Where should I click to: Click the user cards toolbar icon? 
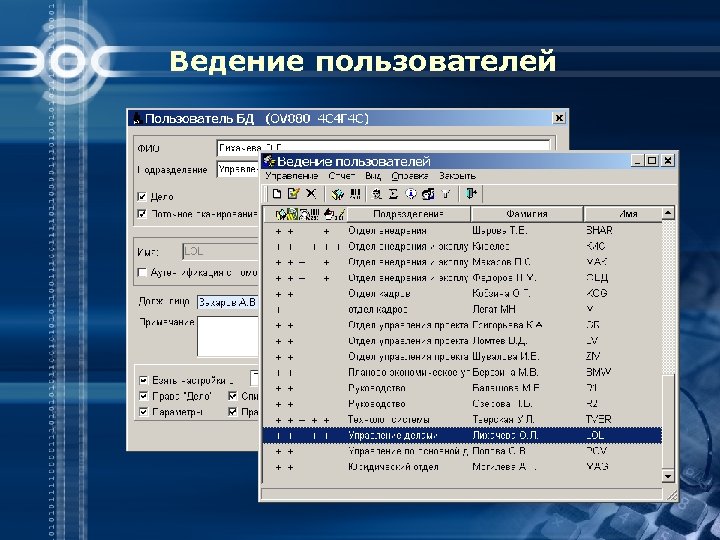tap(428, 194)
